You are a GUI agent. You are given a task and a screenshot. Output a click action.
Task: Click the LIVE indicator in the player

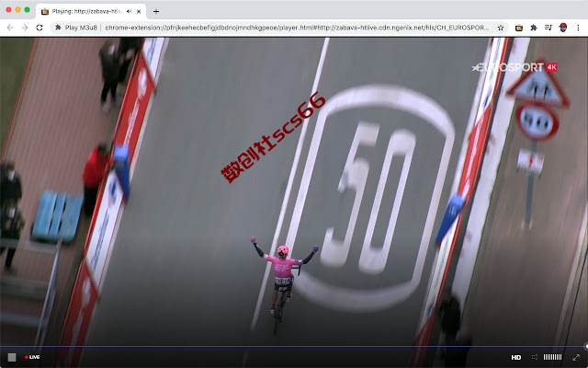32,357
